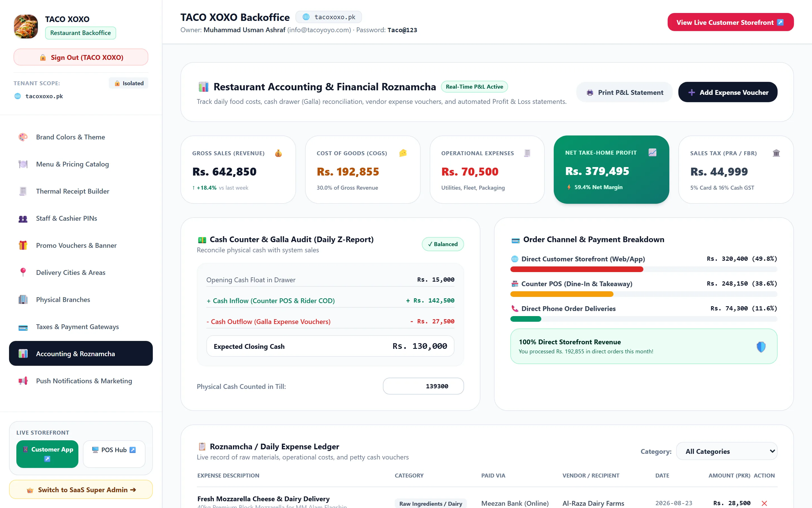812x508 pixels.
Task: Click the Isolated tenant scope badge
Action: pos(129,83)
